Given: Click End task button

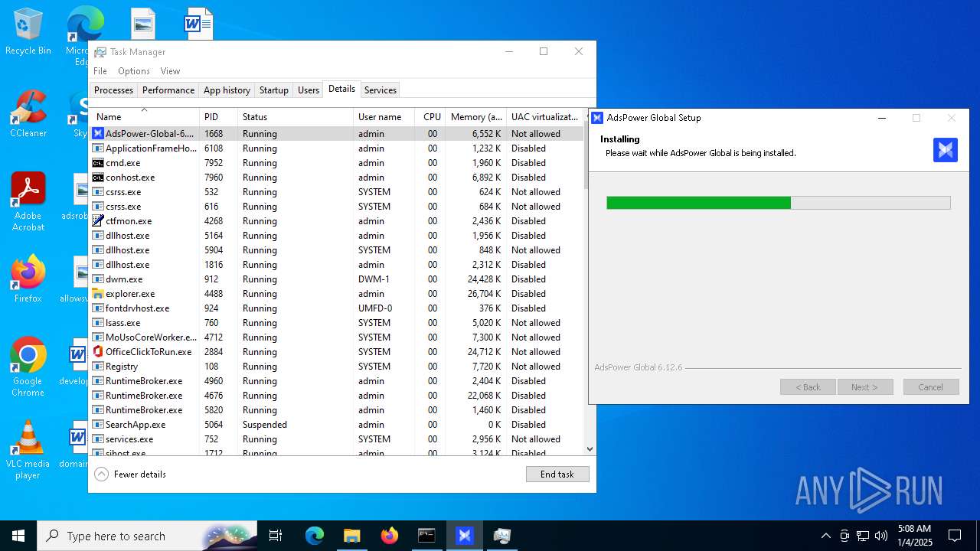Looking at the screenshot, I should click(557, 474).
